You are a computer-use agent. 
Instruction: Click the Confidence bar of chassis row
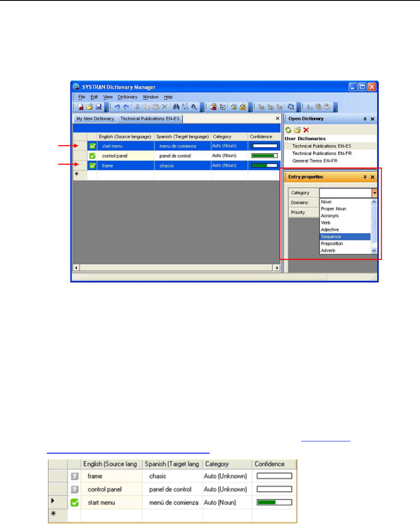[x=264, y=166]
